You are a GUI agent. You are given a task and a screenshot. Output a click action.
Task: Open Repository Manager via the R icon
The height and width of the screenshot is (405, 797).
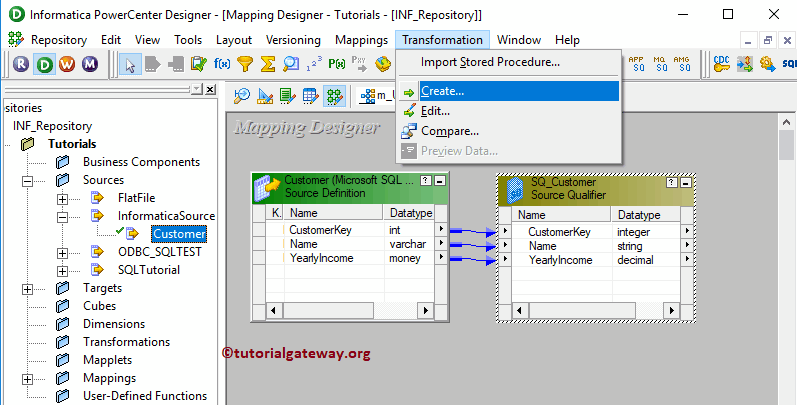click(21, 65)
